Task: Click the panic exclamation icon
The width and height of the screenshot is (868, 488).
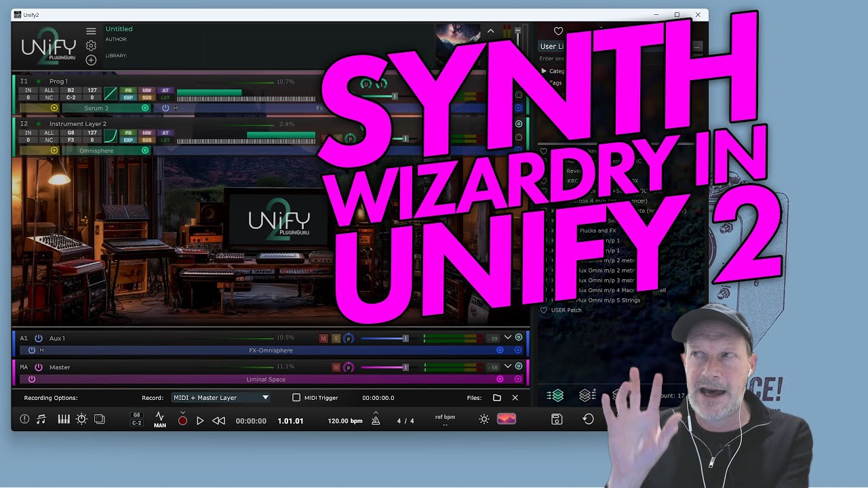Action: point(24,420)
